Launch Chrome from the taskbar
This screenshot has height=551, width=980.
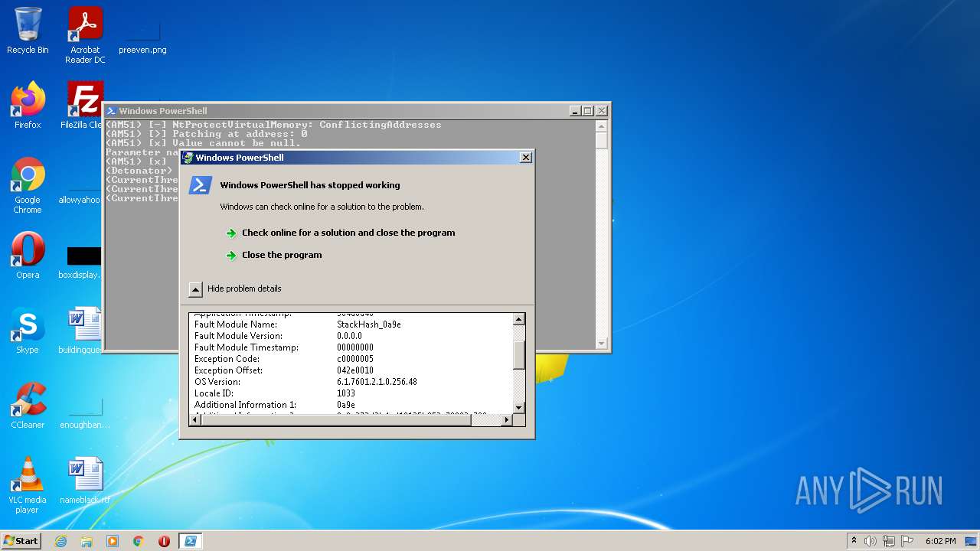(139, 541)
